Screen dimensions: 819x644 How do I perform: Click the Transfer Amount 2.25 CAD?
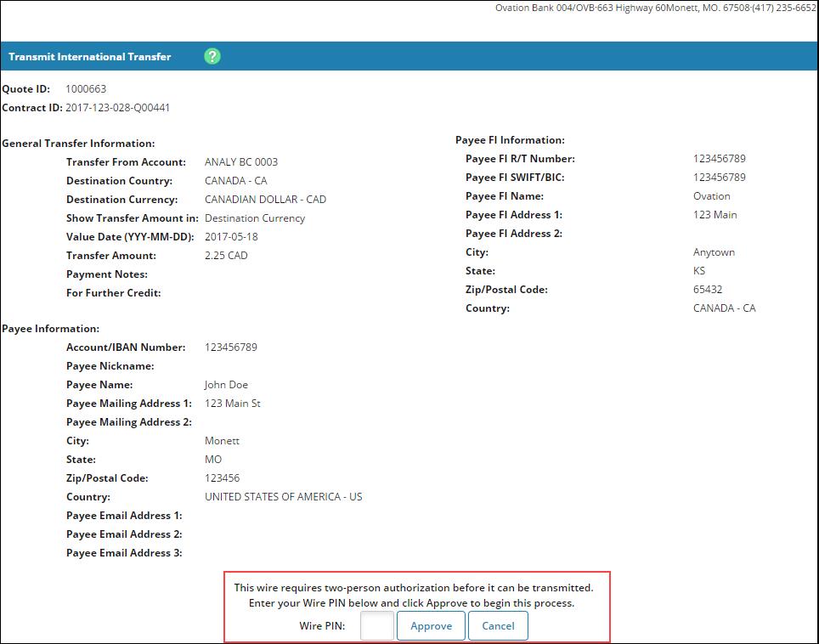226,256
